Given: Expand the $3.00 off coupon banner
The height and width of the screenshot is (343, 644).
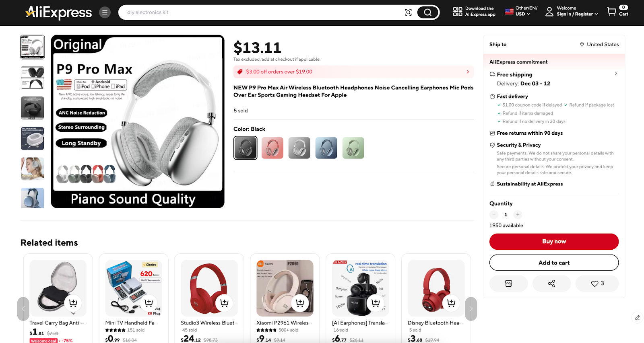Looking at the screenshot, I should pos(353,72).
